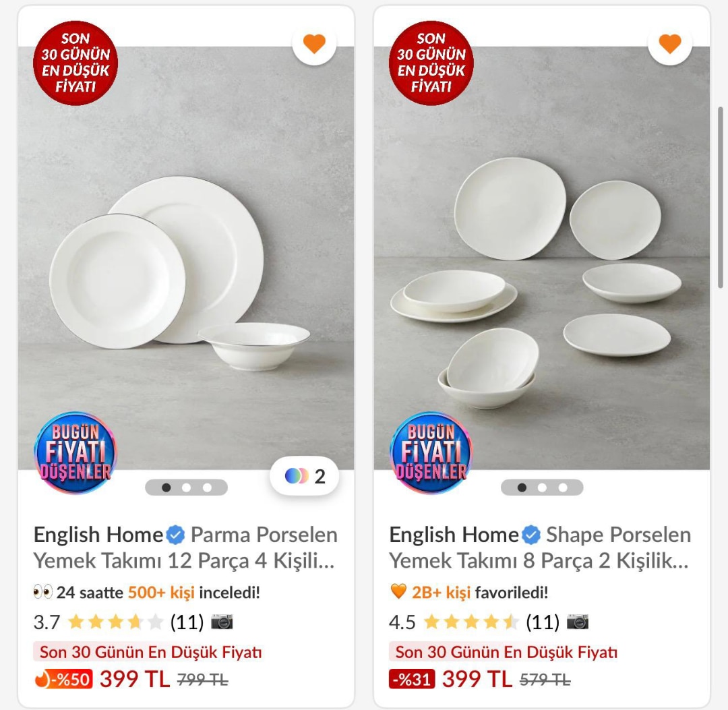Click the vertical scrollbar on the right edge
The image size is (728, 710).
click(x=720, y=198)
